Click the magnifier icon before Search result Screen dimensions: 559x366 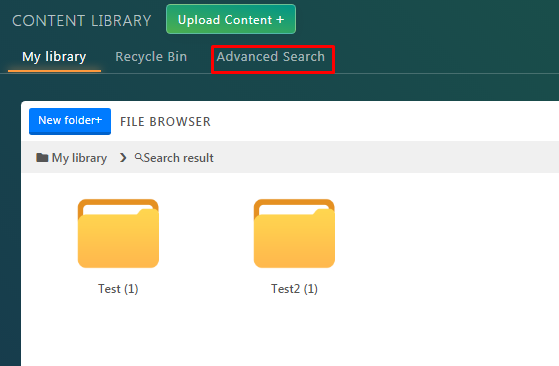point(138,157)
